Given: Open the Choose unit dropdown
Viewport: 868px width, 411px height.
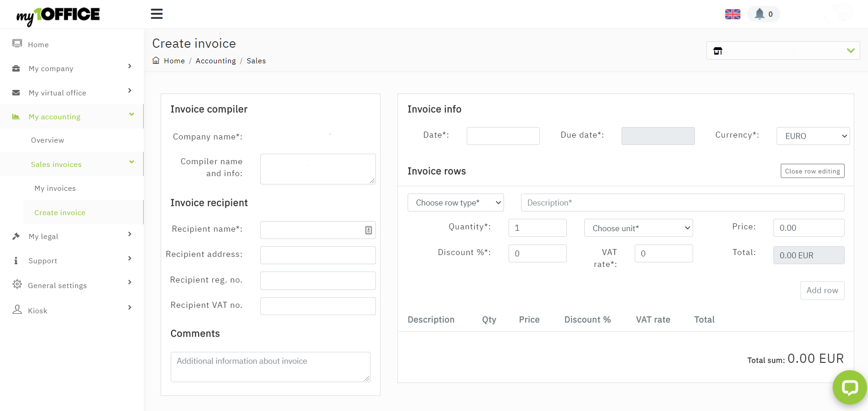Looking at the screenshot, I should pos(638,228).
